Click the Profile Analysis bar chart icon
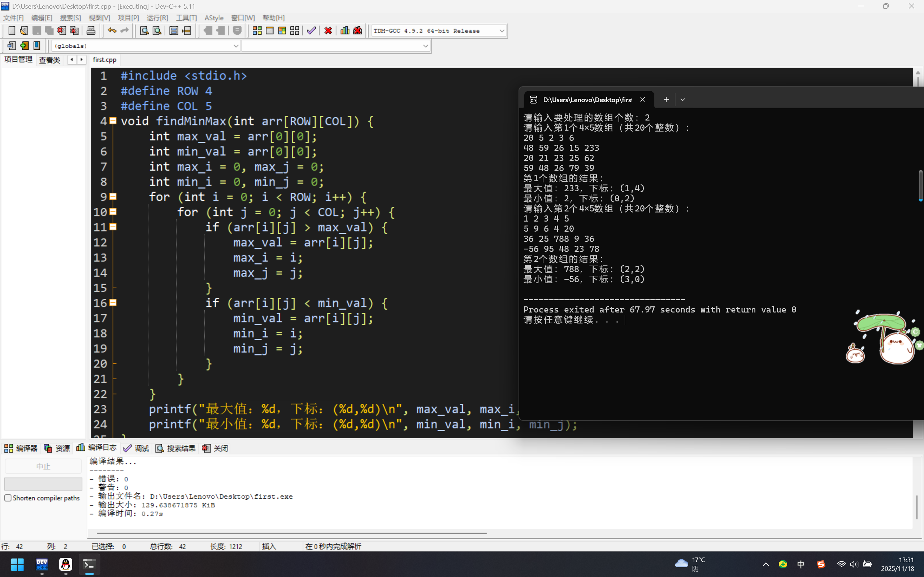This screenshot has height=577, width=924. 345,31
